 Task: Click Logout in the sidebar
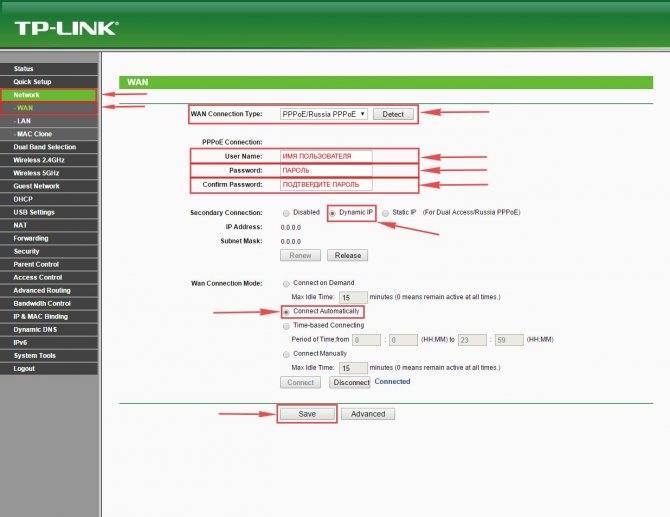coord(49,368)
